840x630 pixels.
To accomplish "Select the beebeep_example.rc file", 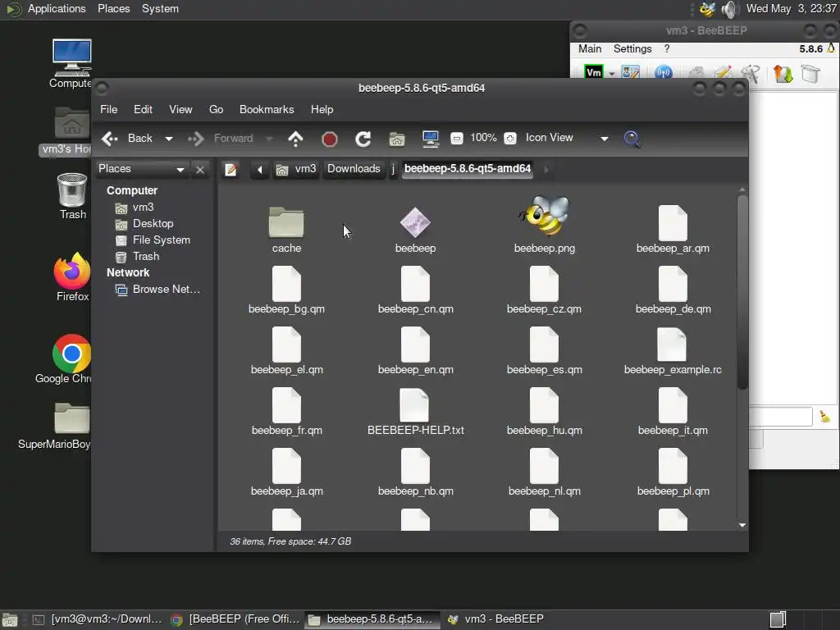I will (673, 352).
